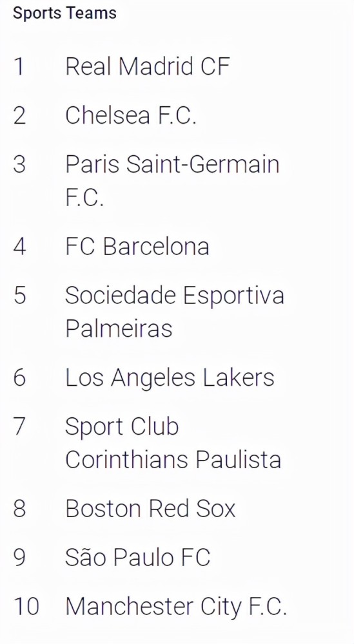This screenshot has width=354, height=644.
Task: Open the Real Madrid CF entry
Action: pyautogui.click(x=147, y=66)
